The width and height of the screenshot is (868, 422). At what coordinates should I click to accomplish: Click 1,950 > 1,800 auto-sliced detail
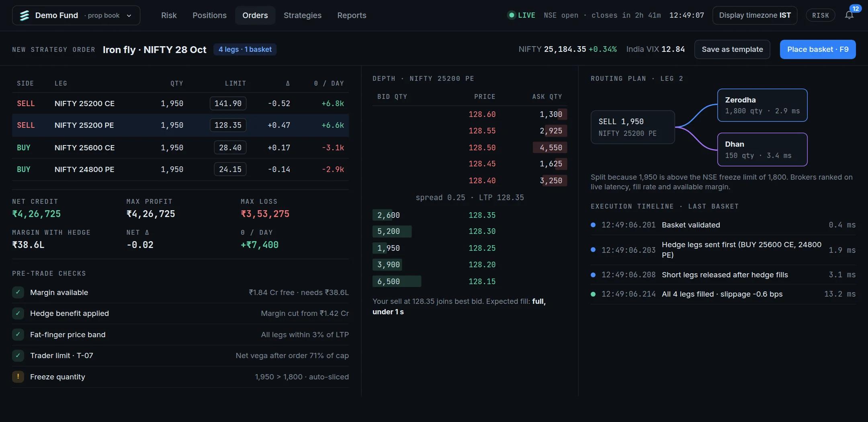pyautogui.click(x=302, y=377)
